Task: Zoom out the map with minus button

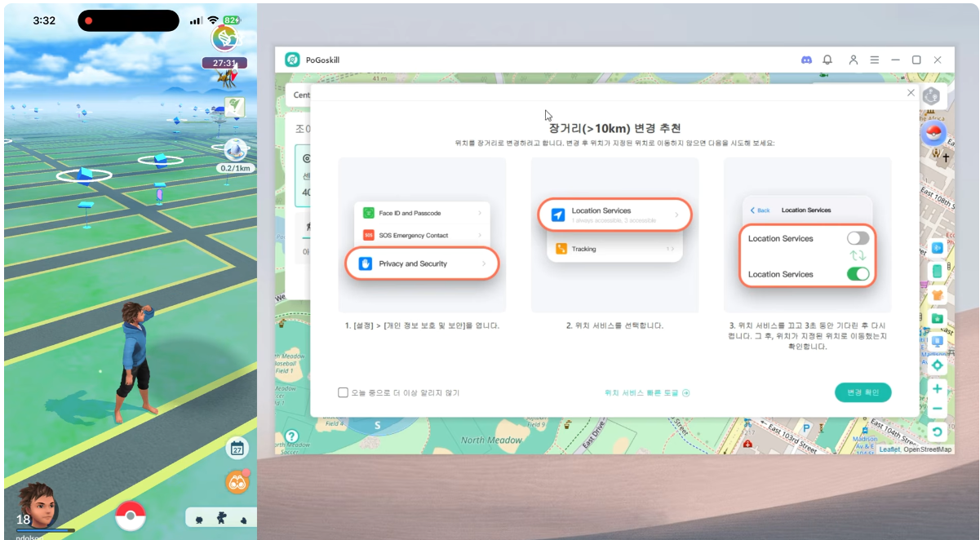Action: point(938,409)
